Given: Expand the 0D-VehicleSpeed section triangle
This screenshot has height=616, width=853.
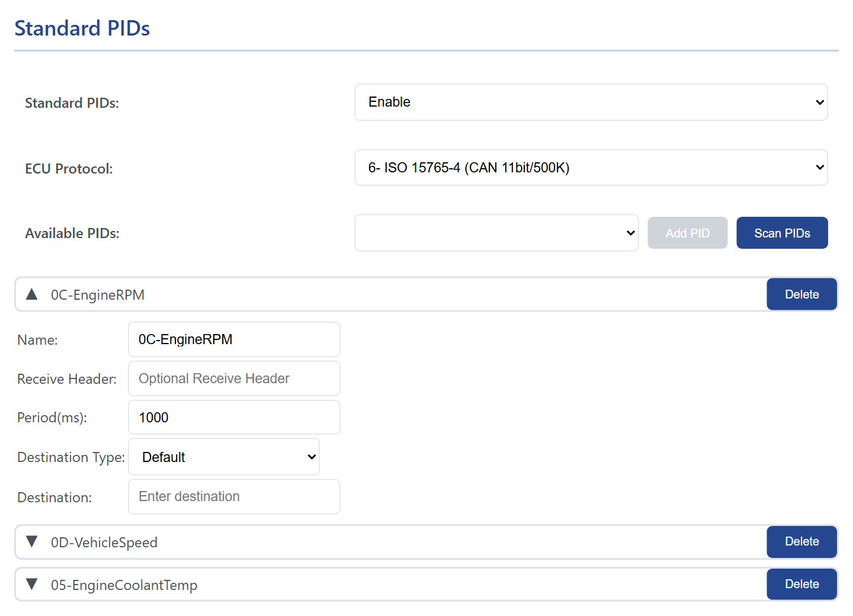Looking at the screenshot, I should [32, 542].
